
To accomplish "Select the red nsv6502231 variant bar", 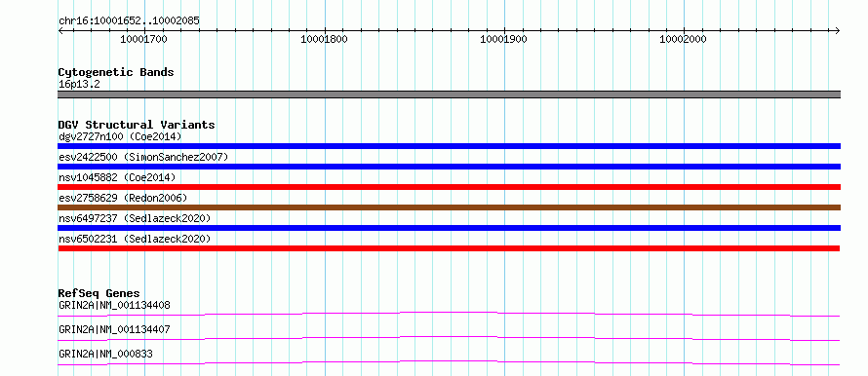I will pos(449,248).
